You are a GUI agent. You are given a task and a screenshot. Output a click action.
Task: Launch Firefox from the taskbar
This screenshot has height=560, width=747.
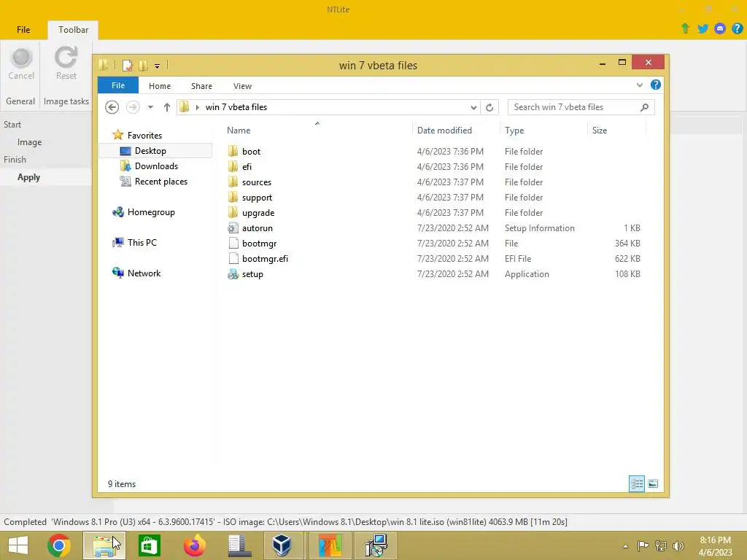pyautogui.click(x=195, y=545)
